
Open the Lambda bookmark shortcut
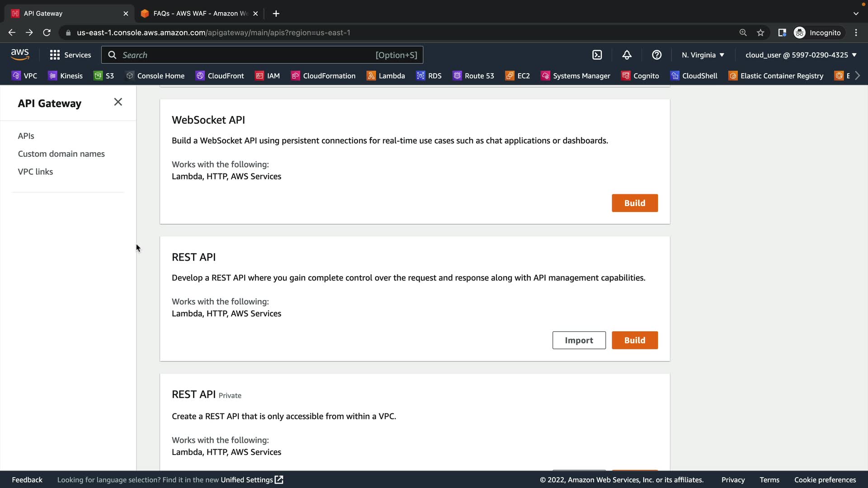386,75
